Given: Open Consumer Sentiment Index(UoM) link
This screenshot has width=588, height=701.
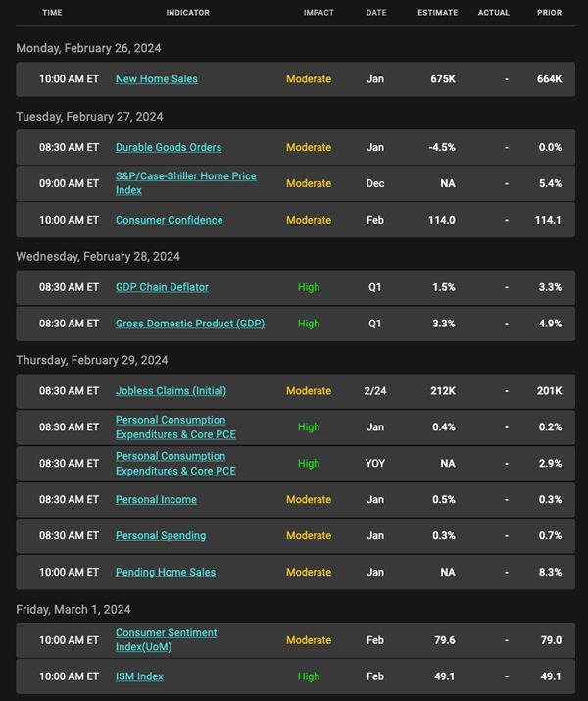Looking at the screenshot, I should (167, 640).
